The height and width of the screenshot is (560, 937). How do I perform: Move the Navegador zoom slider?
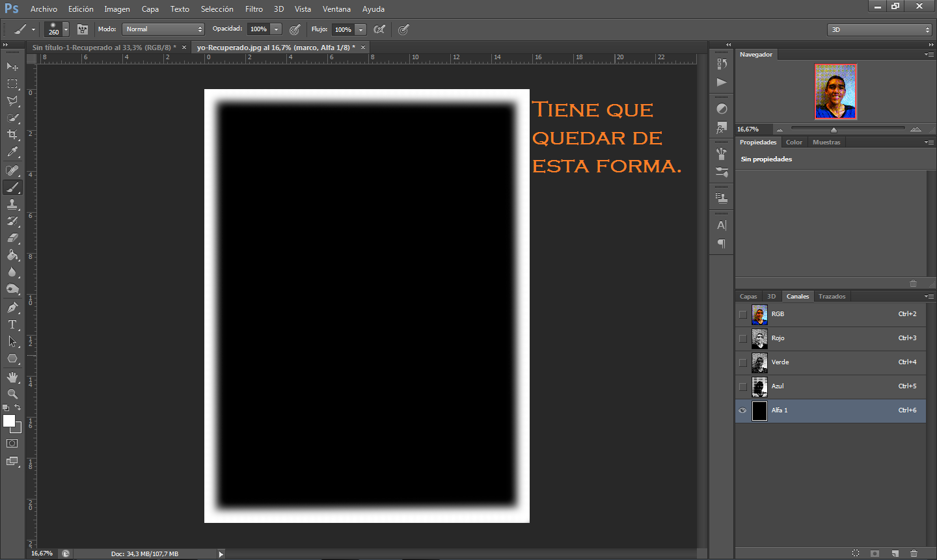(834, 129)
